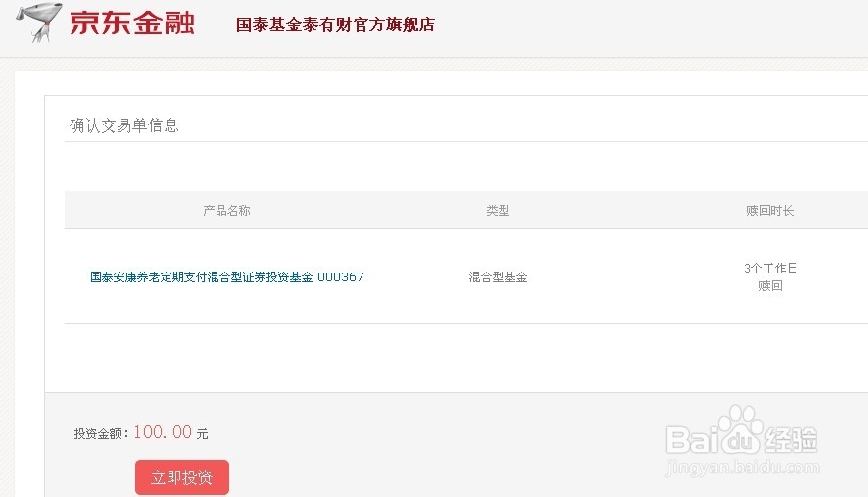The width and height of the screenshot is (868, 497).
Task: Open the 京东金融 home logo text
Action: [131, 23]
